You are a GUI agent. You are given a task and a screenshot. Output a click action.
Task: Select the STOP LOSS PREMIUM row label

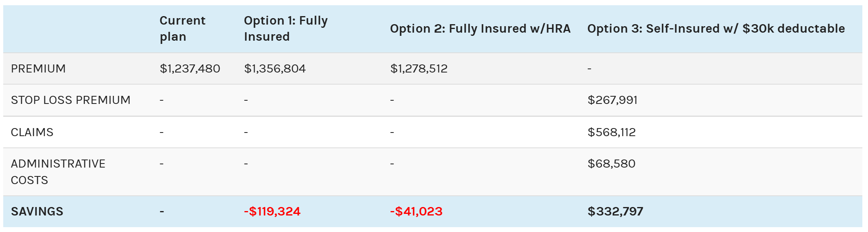[71, 100]
